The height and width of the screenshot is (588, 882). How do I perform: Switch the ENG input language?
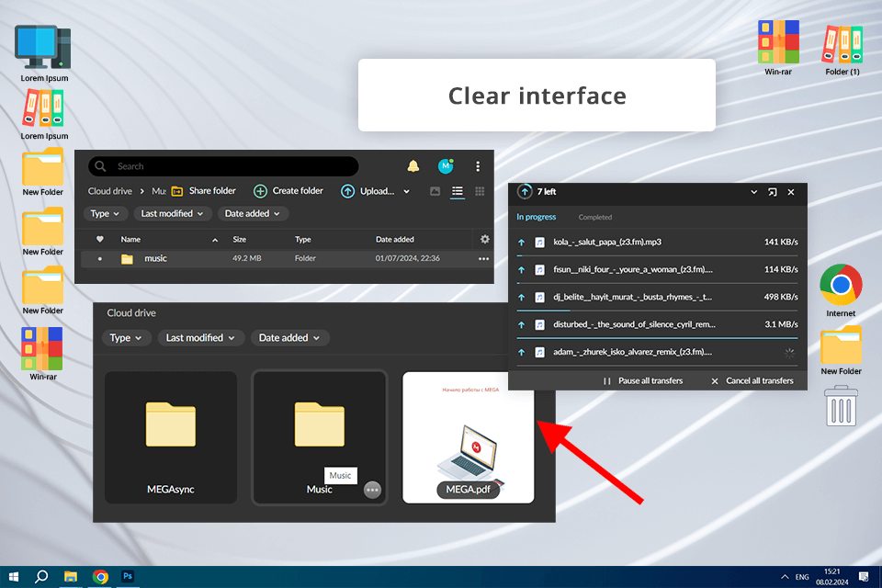tap(802, 577)
